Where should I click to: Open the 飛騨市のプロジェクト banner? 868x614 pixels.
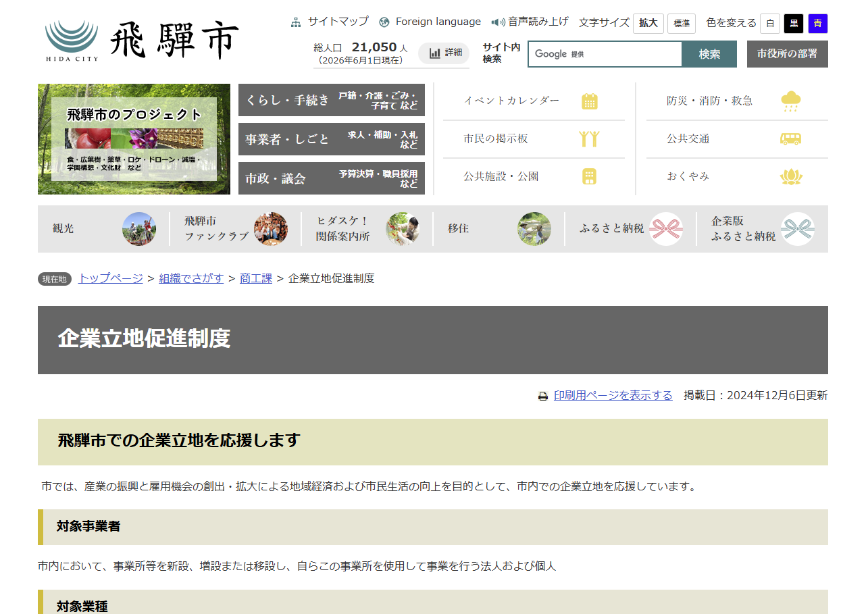(x=134, y=139)
